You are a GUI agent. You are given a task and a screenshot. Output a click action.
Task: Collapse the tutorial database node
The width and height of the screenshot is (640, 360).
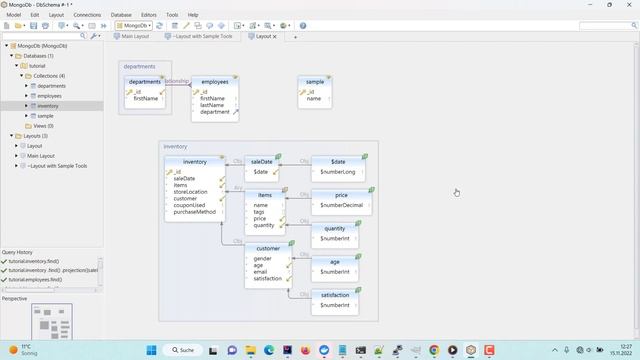17,66
